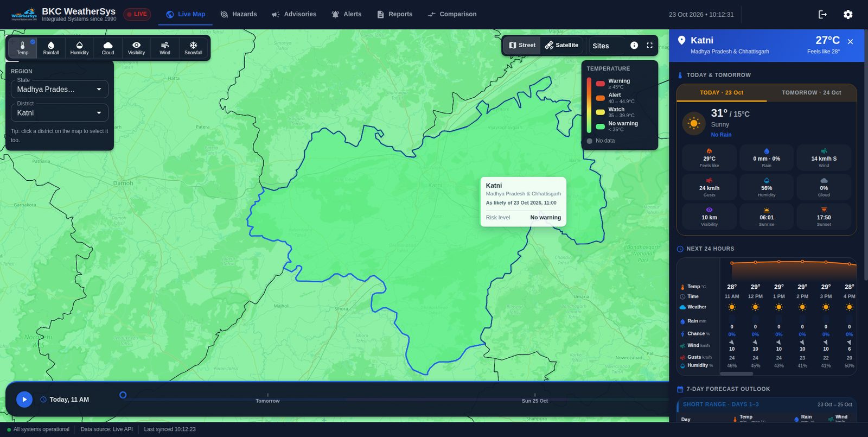
Task: Click the Watch yellow legend swatch
Action: (x=600, y=112)
